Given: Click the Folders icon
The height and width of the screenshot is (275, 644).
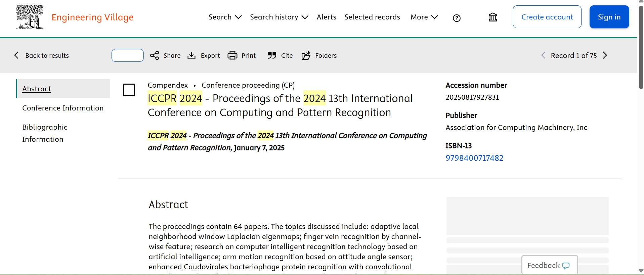Looking at the screenshot, I should 306,55.
